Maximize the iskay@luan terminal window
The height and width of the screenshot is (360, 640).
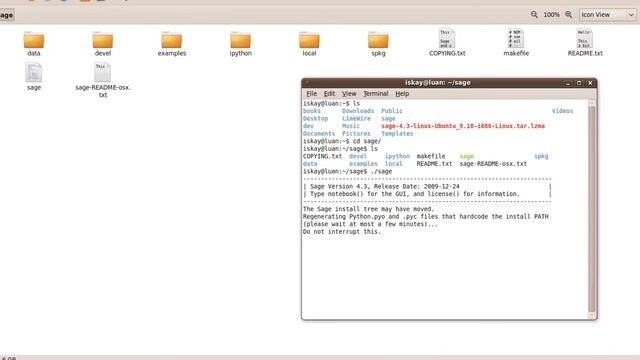pos(579,83)
